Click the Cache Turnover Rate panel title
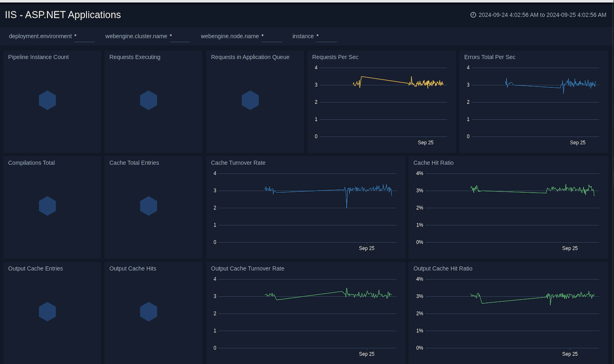 [238, 163]
